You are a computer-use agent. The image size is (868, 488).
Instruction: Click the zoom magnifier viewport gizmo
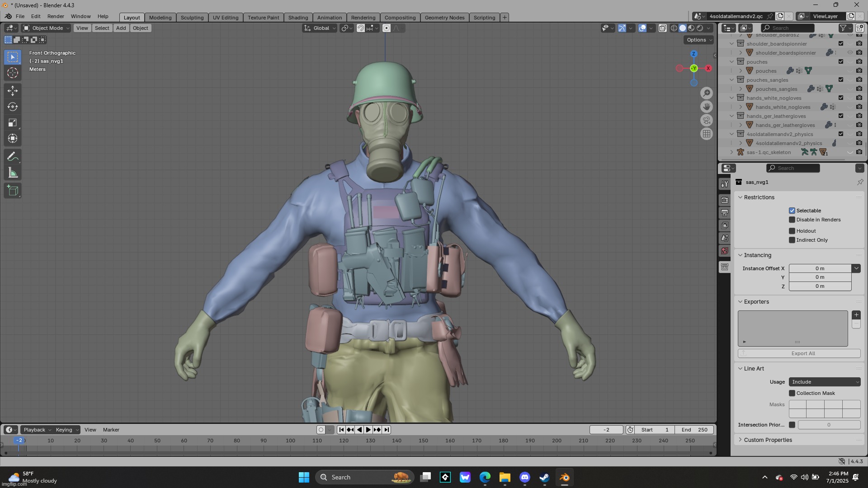pyautogui.click(x=707, y=93)
